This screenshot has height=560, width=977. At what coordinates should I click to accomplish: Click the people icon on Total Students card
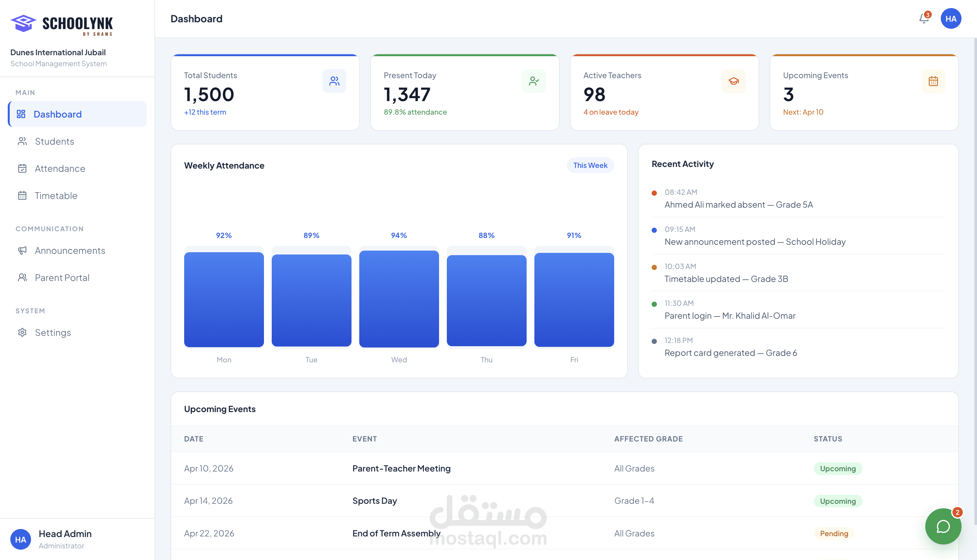[x=334, y=81]
